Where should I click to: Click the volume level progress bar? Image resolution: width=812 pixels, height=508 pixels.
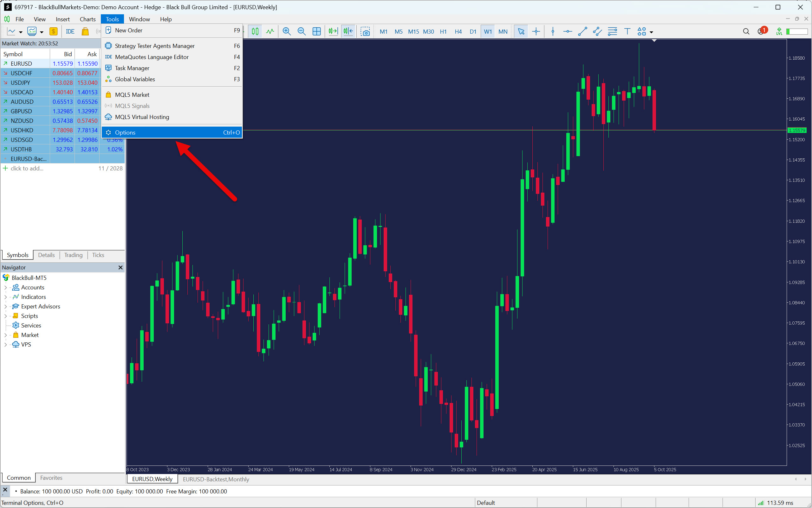pyautogui.click(x=796, y=32)
